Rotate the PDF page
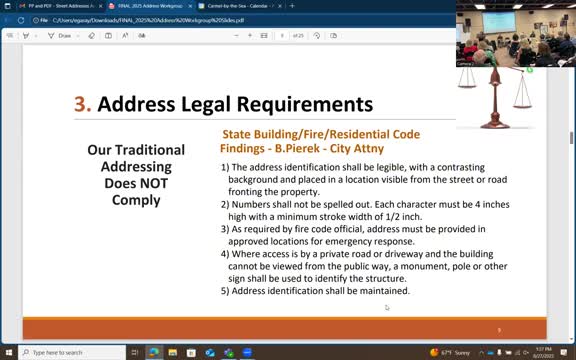Screen dimensions: 576x360 coord(317,36)
